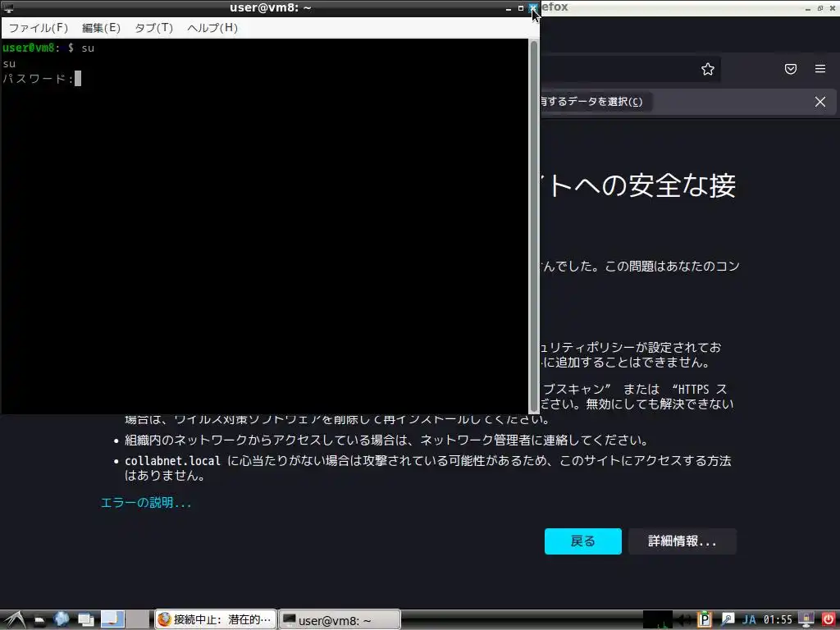
Task: Minimize the user@vm8 terminal window
Action: (x=509, y=8)
